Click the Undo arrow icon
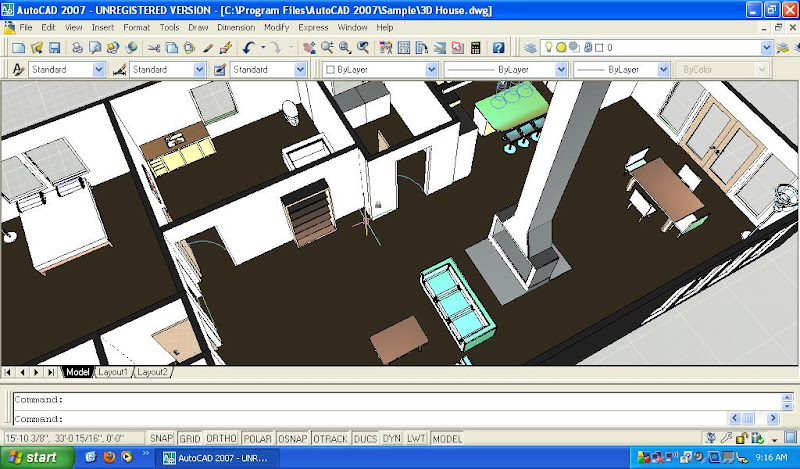800x469 pixels. pyautogui.click(x=248, y=47)
